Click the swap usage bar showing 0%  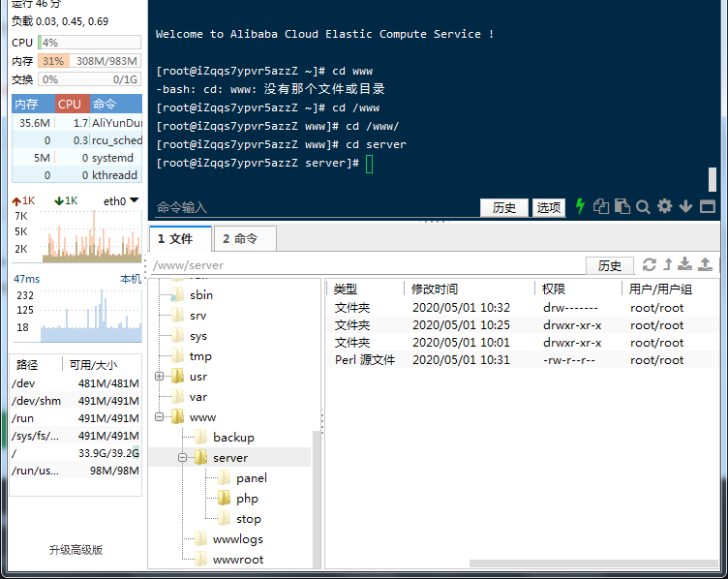[x=90, y=79]
